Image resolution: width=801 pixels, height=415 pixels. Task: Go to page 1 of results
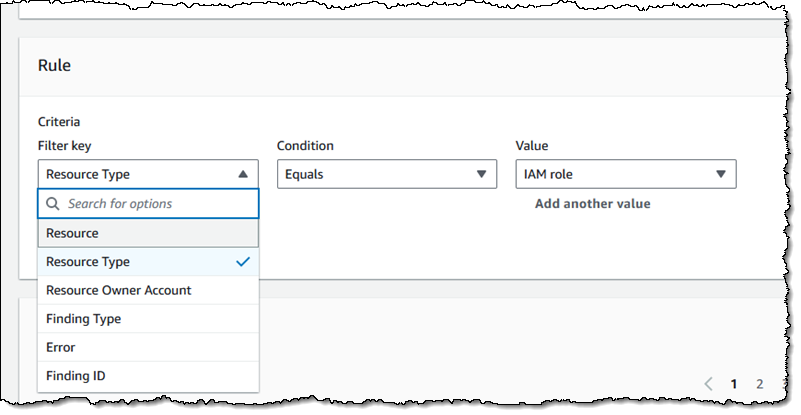pyautogui.click(x=734, y=383)
